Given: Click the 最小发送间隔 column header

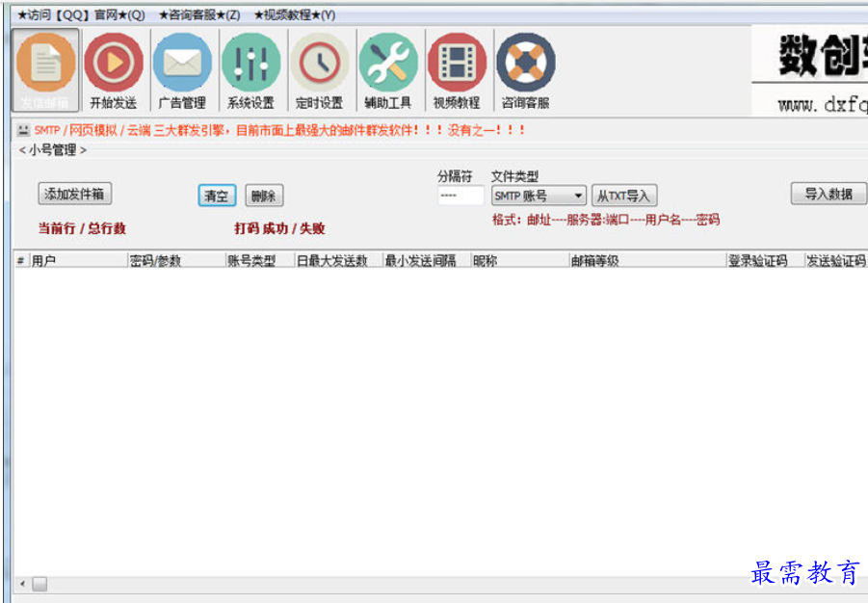Looking at the screenshot, I should pos(427,260).
